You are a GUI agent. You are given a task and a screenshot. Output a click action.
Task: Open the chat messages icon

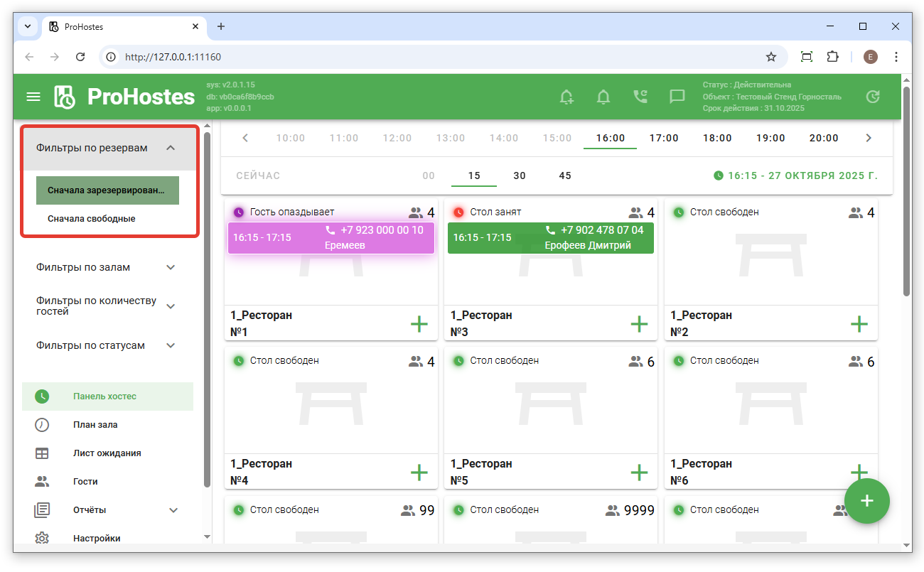pyautogui.click(x=677, y=97)
